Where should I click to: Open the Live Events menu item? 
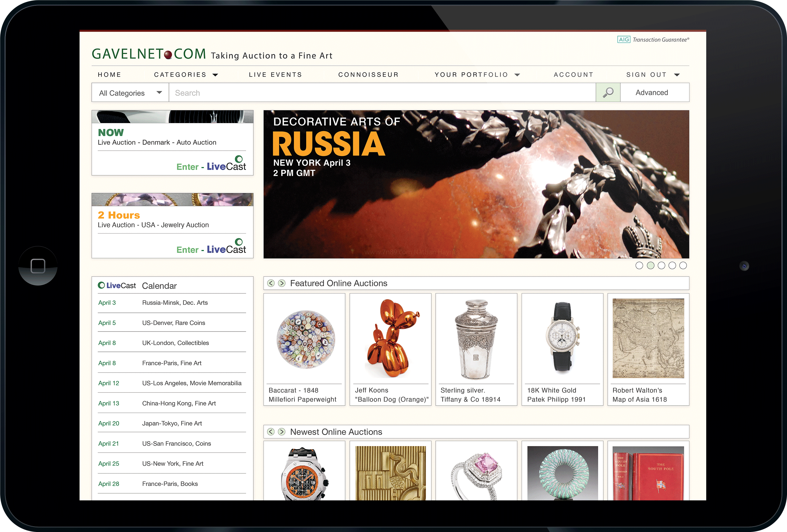point(275,75)
